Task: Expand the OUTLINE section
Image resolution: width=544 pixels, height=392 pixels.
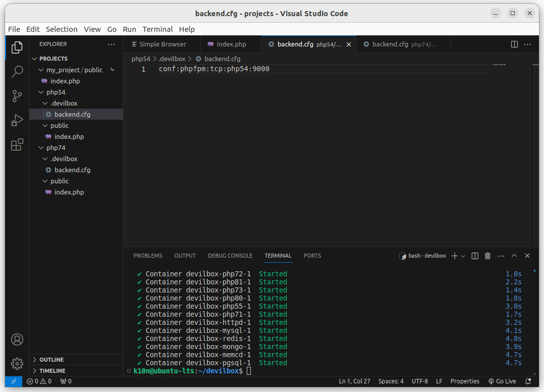Action: tap(51, 360)
